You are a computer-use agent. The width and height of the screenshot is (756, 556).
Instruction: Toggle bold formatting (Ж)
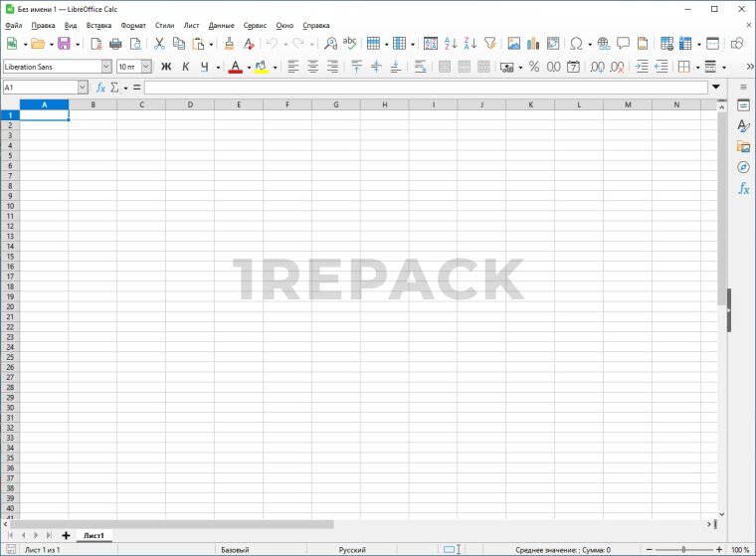166,67
